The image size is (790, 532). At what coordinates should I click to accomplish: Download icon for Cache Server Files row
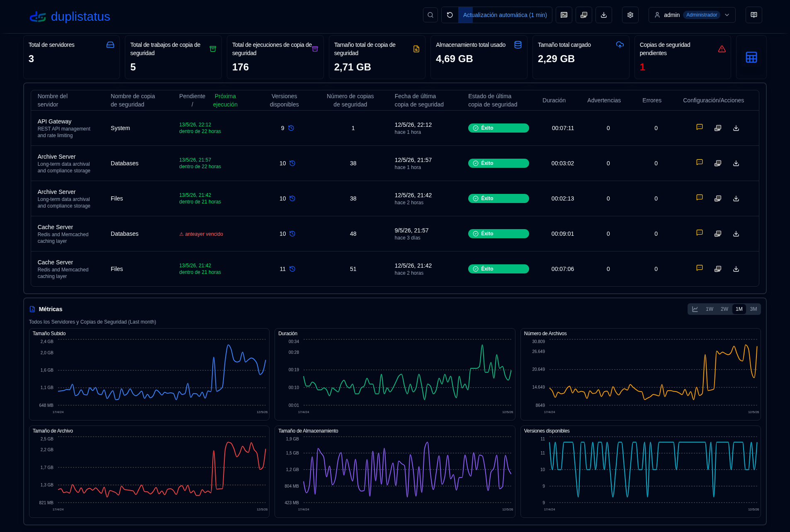tap(736, 269)
